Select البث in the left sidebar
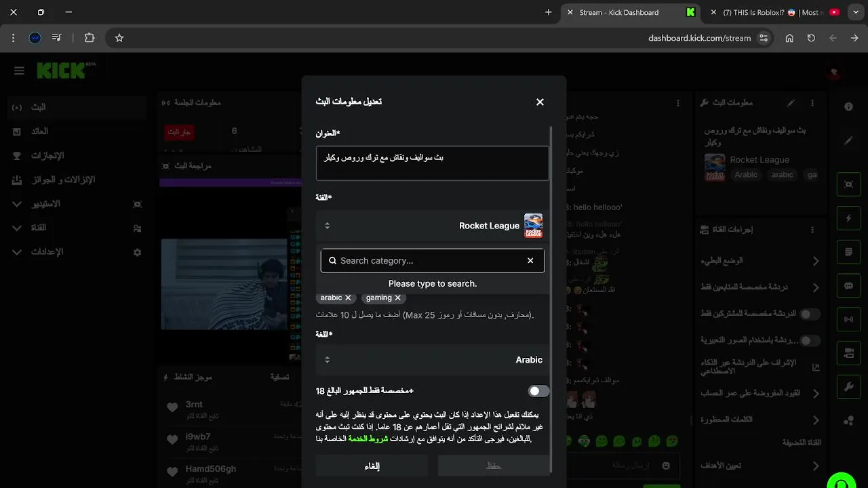 pos(77,107)
